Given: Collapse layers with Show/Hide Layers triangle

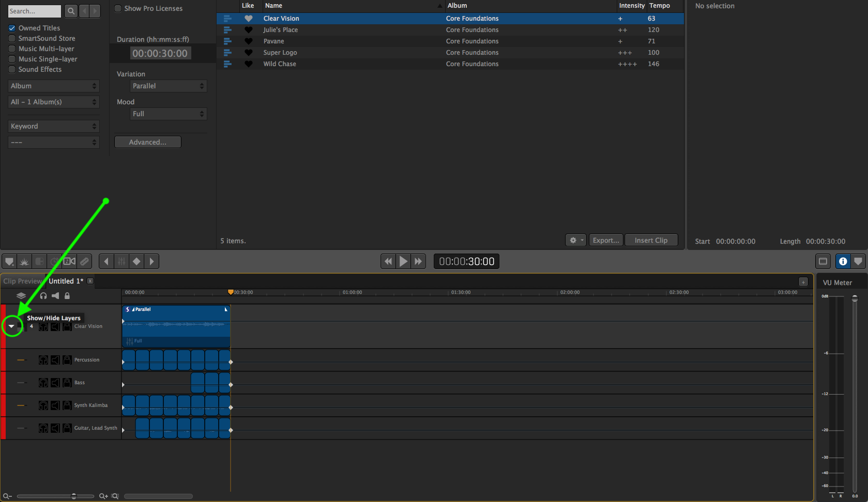Looking at the screenshot, I should [x=11, y=326].
